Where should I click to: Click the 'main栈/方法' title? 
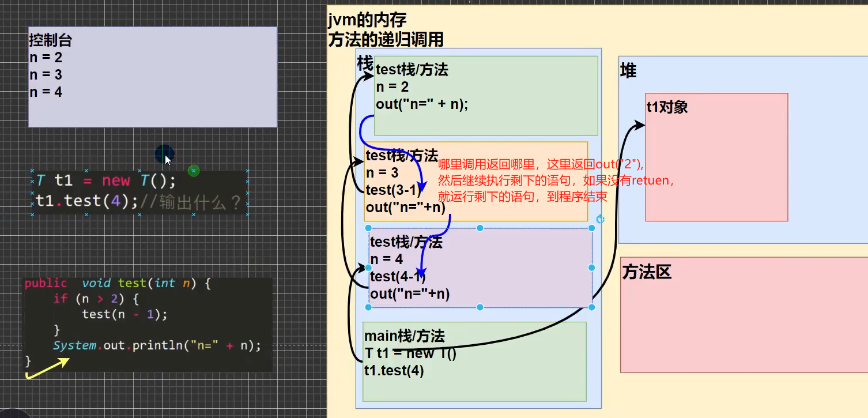pyautogui.click(x=405, y=336)
